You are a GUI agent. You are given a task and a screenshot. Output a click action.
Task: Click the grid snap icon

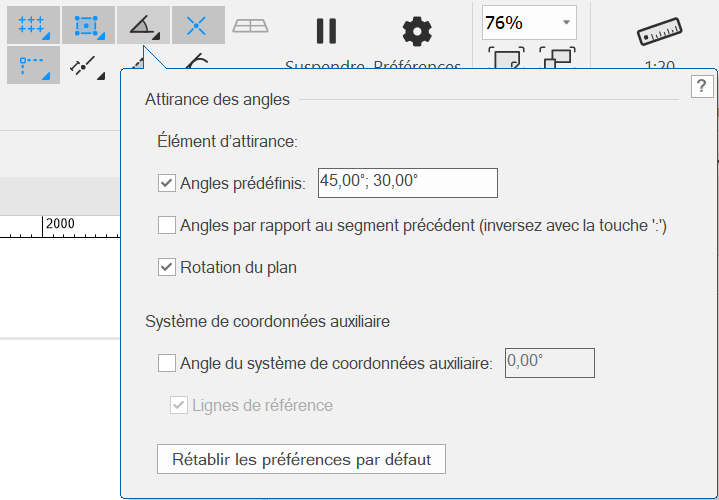(30, 24)
